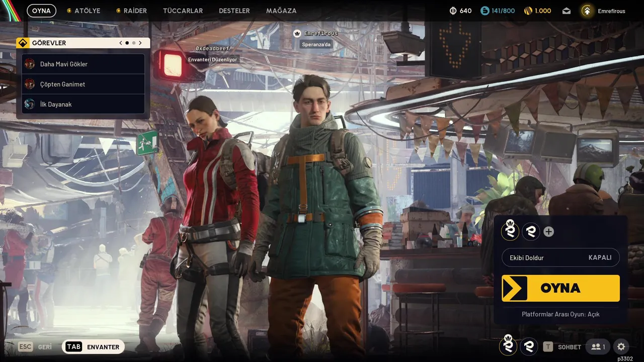Screen dimensions: 644x362
Task: Open the DESTELER tab
Action: (234, 11)
